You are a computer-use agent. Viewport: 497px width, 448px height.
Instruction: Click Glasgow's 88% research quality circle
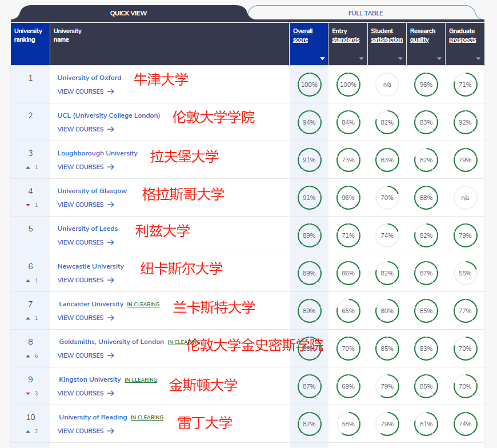[x=426, y=198]
